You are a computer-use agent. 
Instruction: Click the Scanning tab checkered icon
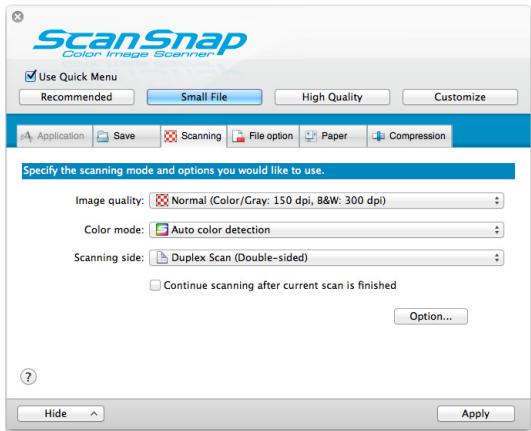click(x=170, y=136)
